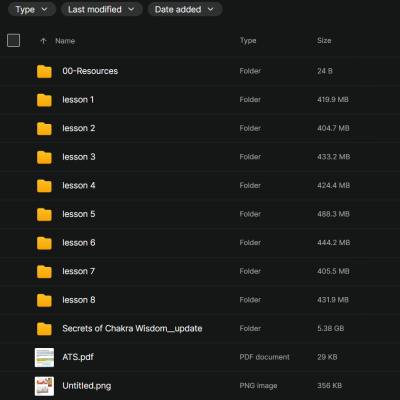The width and height of the screenshot is (400, 400).
Task: Click the lesson 6 folder icon
Action: click(44, 243)
